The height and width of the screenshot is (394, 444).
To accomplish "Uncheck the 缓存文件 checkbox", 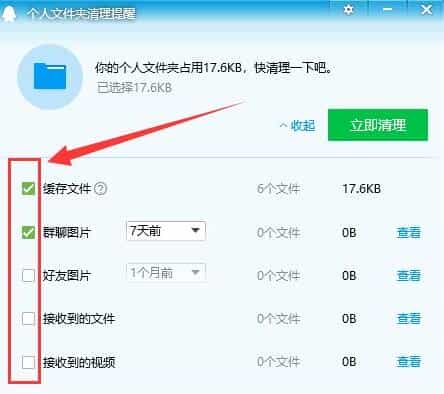I will pos(28,189).
